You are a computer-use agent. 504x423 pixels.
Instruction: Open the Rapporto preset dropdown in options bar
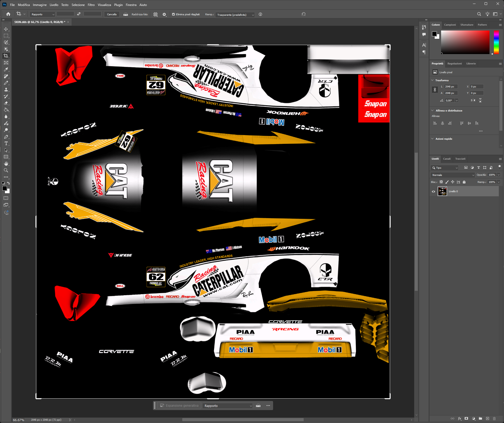tap(42, 14)
